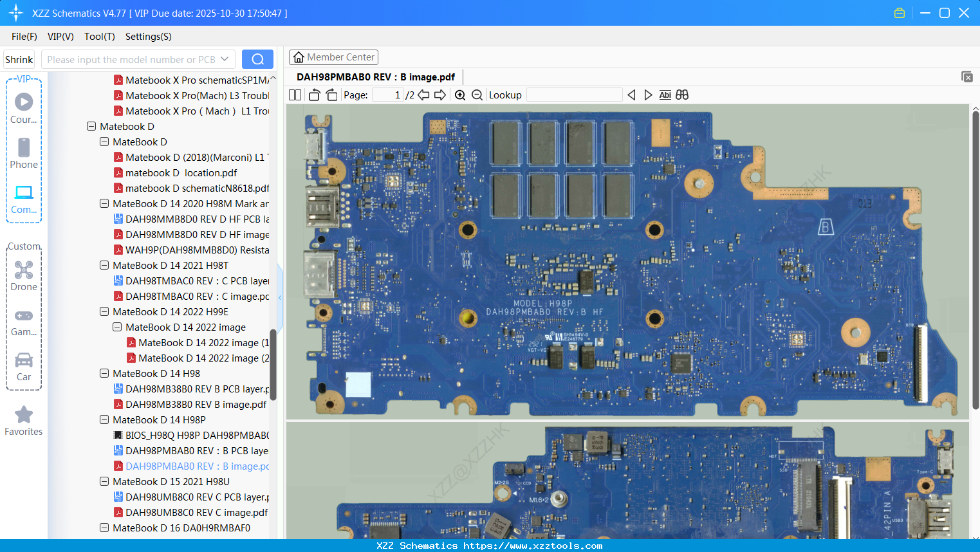The height and width of the screenshot is (552, 980).
Task: Visit the xzztools.com link in status bar
Action: [x=533, y=546]
